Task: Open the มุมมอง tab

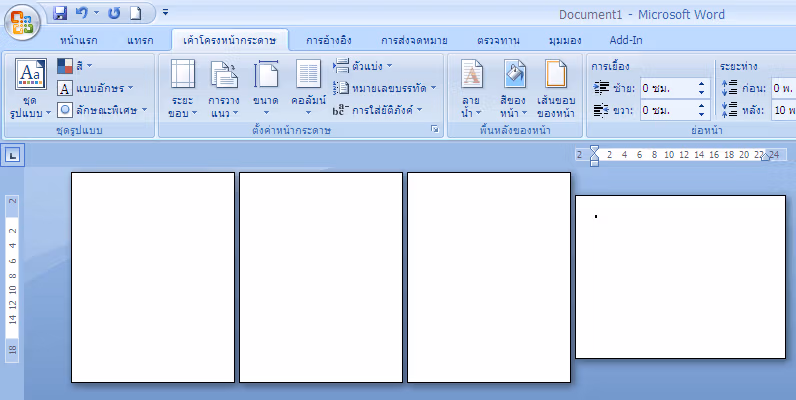Action: click(565, 41)
